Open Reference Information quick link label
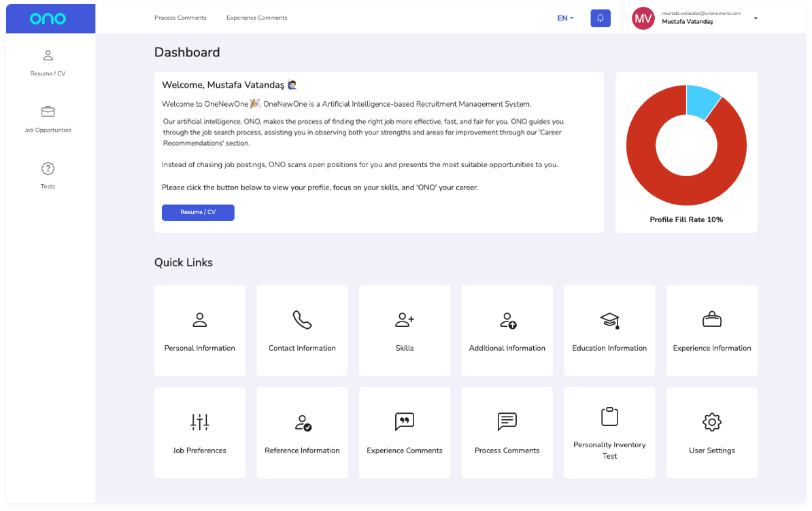 point(302,451)
